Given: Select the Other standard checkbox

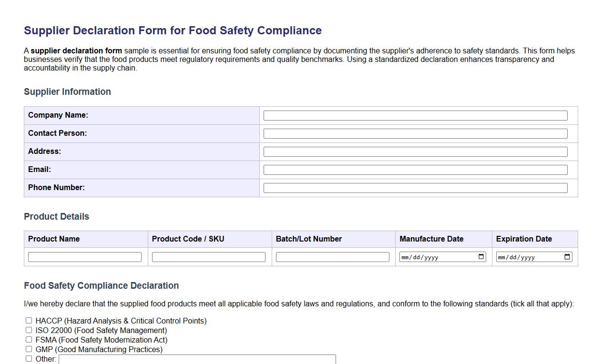Looking at the screenshot, I should 29,358.
